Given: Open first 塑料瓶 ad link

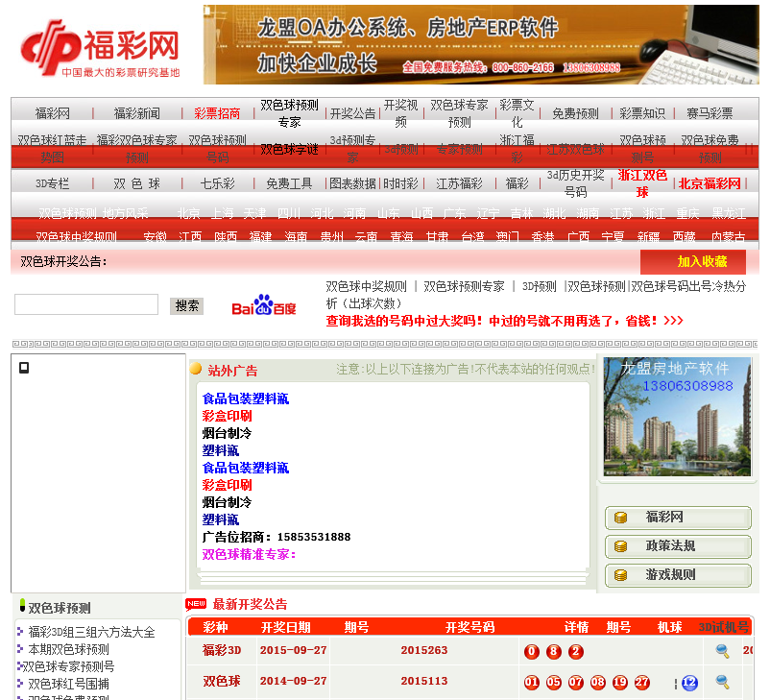Looking at the screenshot, I should click(221, 450).
